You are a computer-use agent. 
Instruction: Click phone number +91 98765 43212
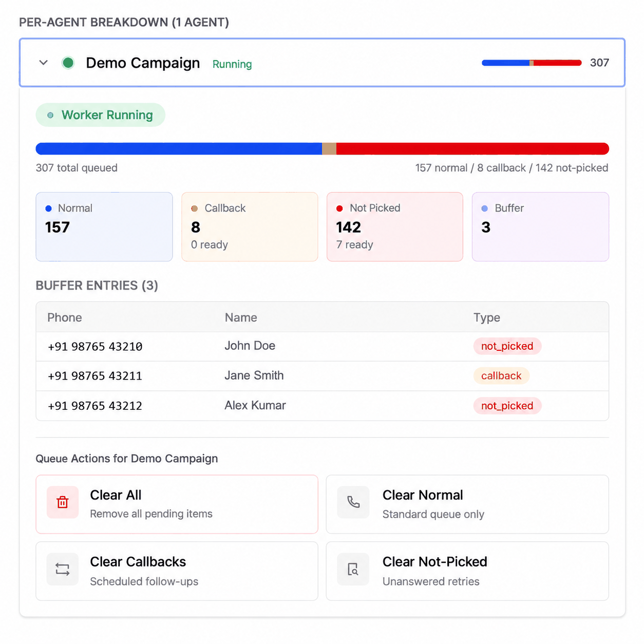click(x=95, y=406)
